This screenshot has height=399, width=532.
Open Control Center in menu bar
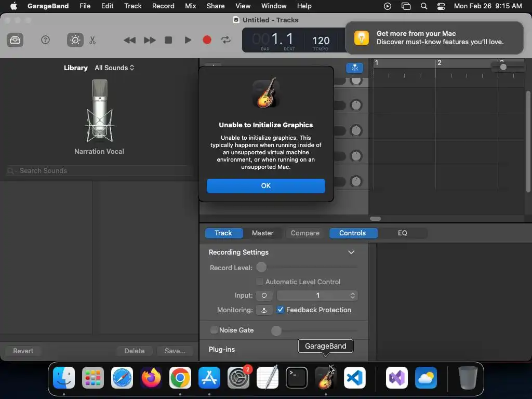[x=441, y=6]
